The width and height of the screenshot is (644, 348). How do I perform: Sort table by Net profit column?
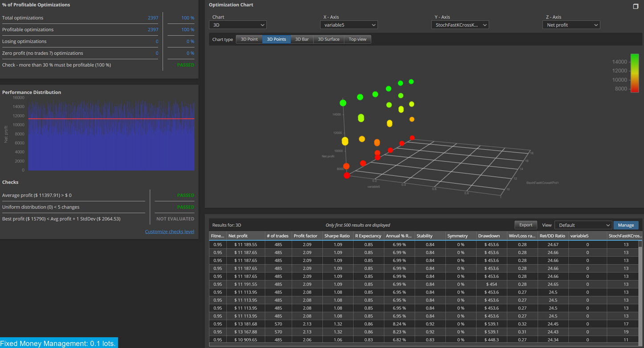tap(245, 236)
